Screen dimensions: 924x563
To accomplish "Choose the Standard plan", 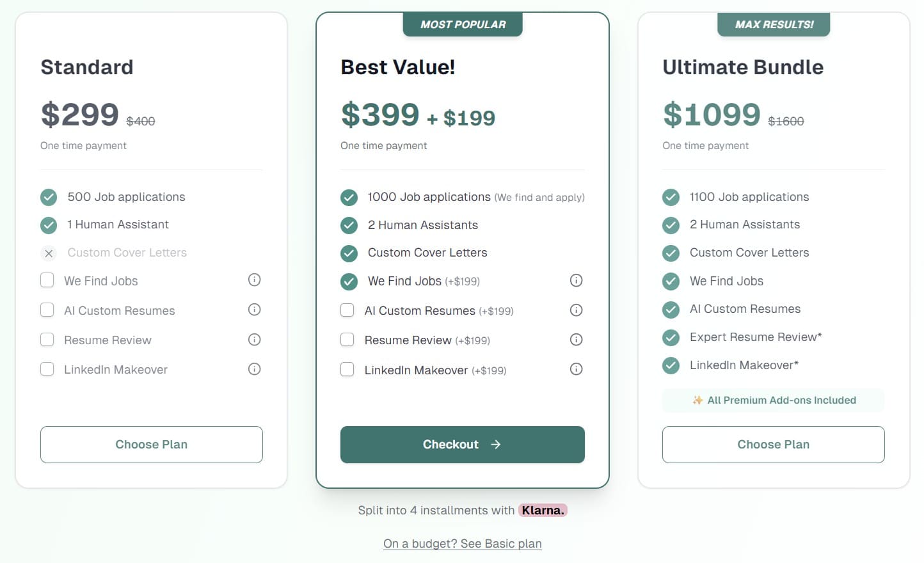I will point(152,445).
